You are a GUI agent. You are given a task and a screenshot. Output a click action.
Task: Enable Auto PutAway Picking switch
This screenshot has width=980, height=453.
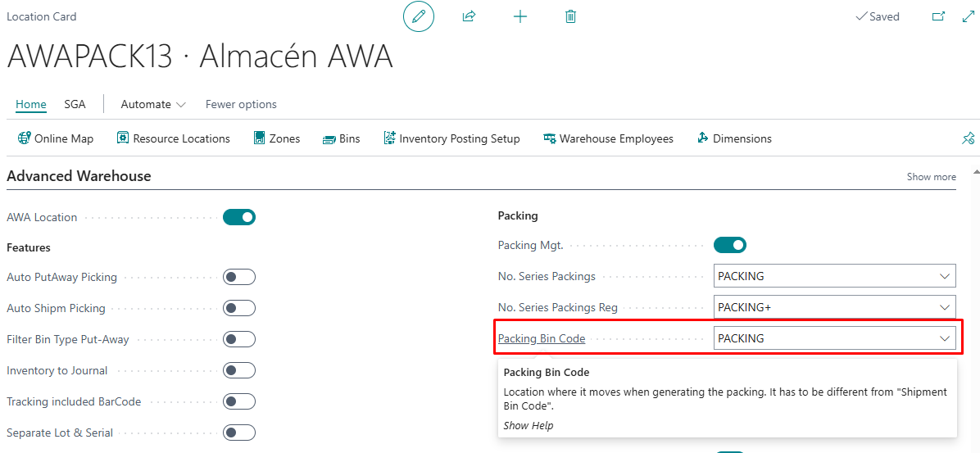tap(239, 277)
